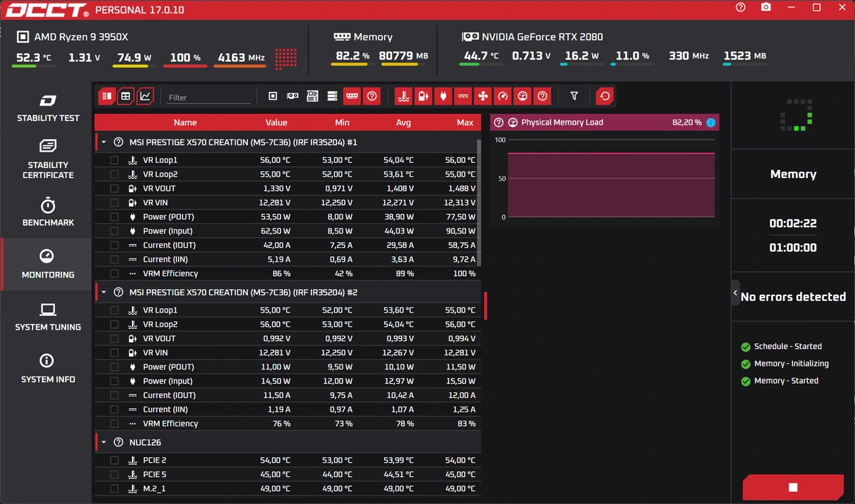This screenshot has height=504, width=855.
Task: Switch to graph-only view icon
Action: [145, 96]
